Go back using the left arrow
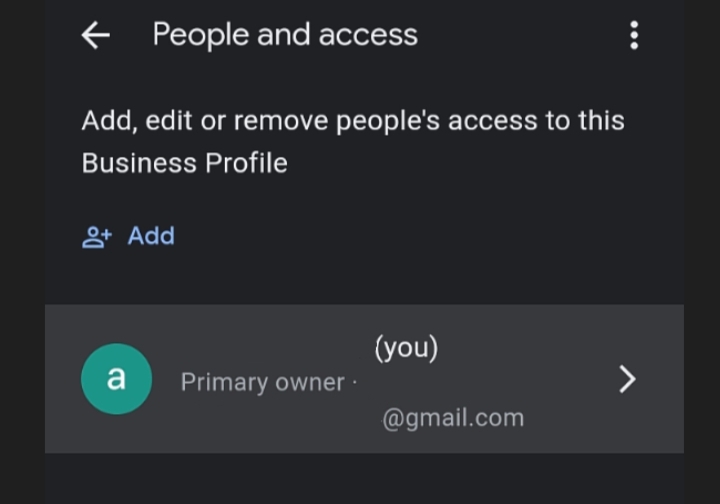Screen dimensions: 720x504 [x=96, y=35]
